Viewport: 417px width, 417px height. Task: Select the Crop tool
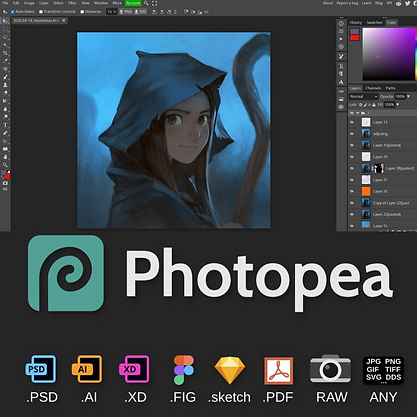(5, 53)
